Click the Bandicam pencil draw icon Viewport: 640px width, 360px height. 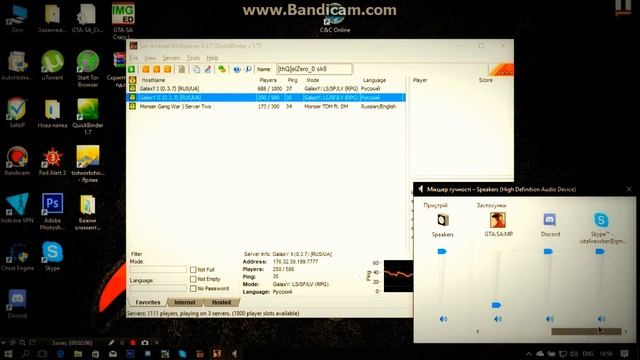tap(111, 342)
